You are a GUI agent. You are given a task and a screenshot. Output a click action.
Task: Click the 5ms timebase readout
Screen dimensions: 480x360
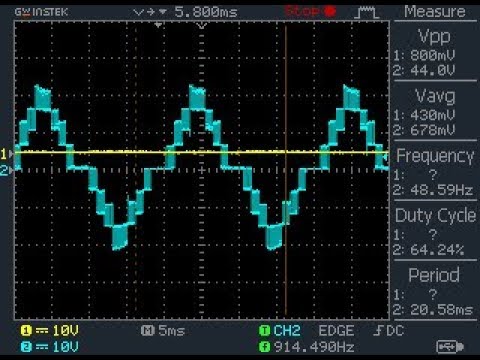(171, 331)
